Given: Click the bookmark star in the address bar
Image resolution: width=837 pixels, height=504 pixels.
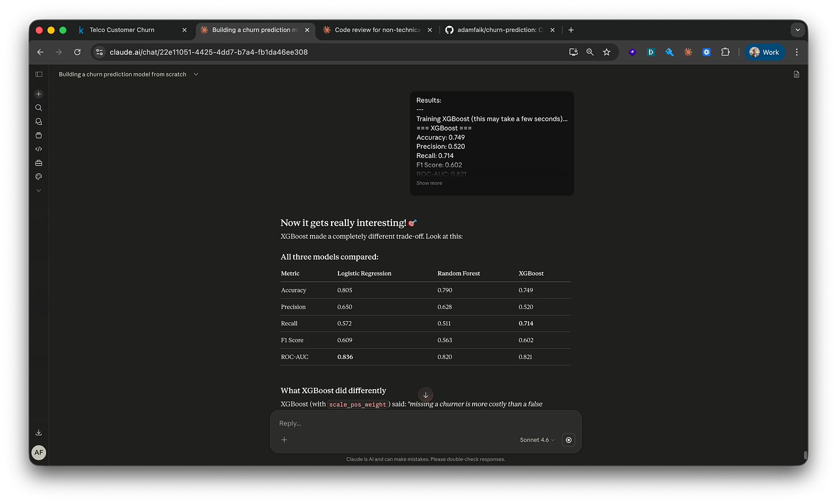Looking at the screenshot, I should coord(606,52).
